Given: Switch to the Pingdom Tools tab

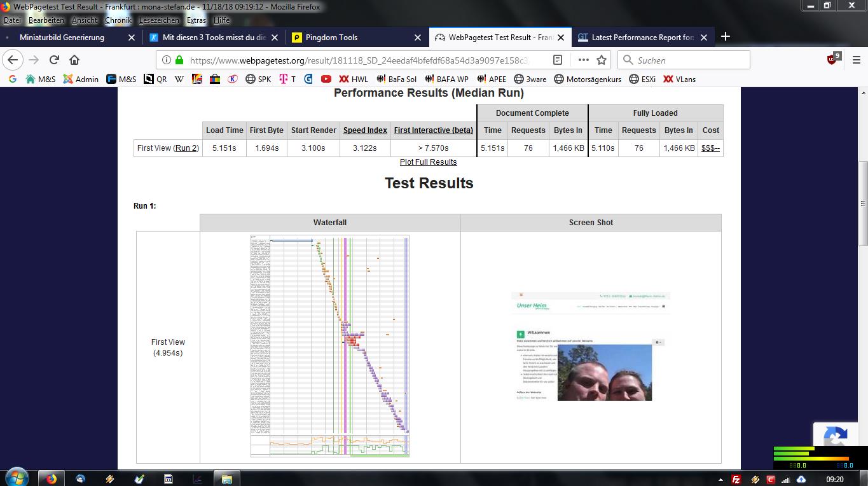Looking at the screenshot, I should (x=353, y=38).
